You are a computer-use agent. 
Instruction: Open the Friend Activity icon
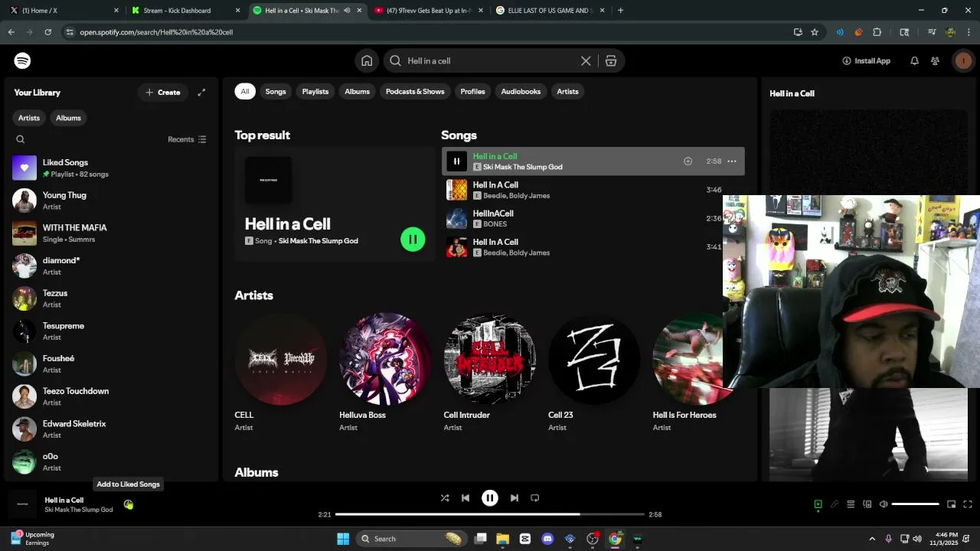click(935, 60)
